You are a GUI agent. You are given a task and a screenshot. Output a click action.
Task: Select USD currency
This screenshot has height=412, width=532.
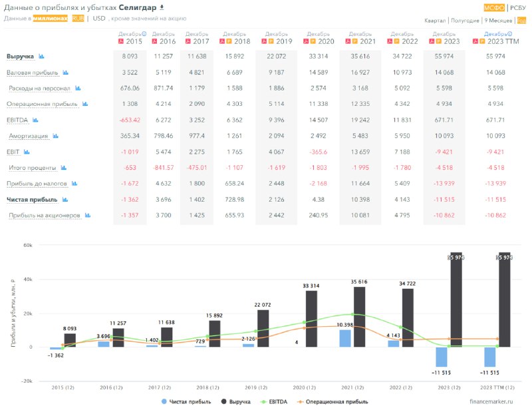pyautogui.click(x=99, y=19)
